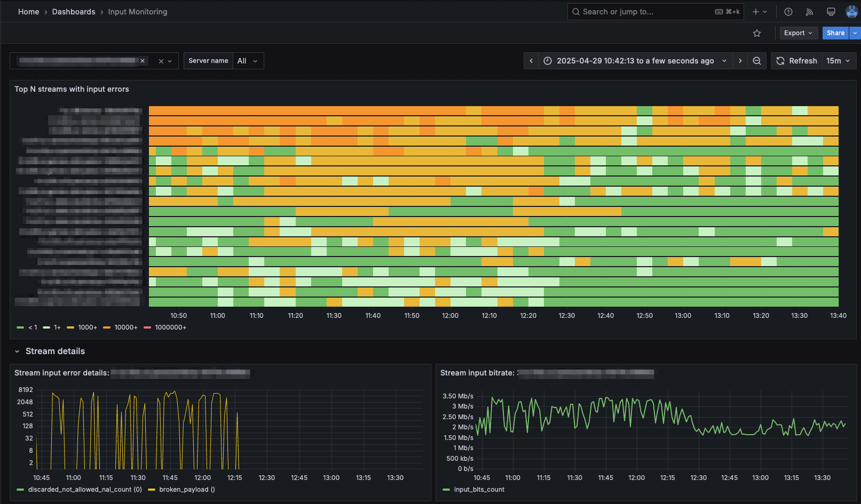Toggle input_bits_count series visibility

click(479, 490)
